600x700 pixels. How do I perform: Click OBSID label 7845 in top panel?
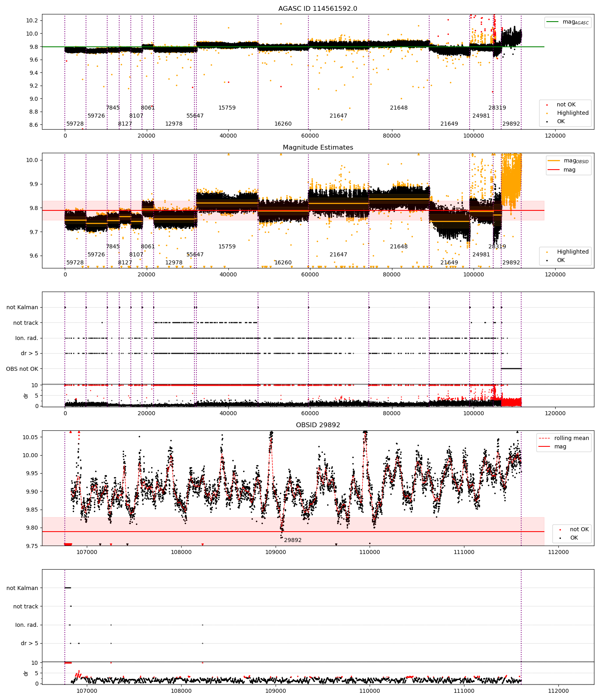(113, 108)
